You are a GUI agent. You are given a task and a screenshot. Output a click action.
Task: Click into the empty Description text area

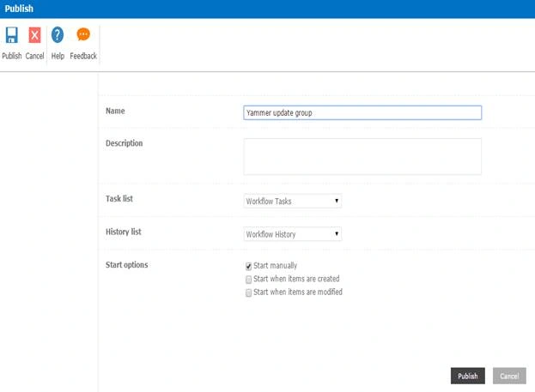click(x=362, y=156)
